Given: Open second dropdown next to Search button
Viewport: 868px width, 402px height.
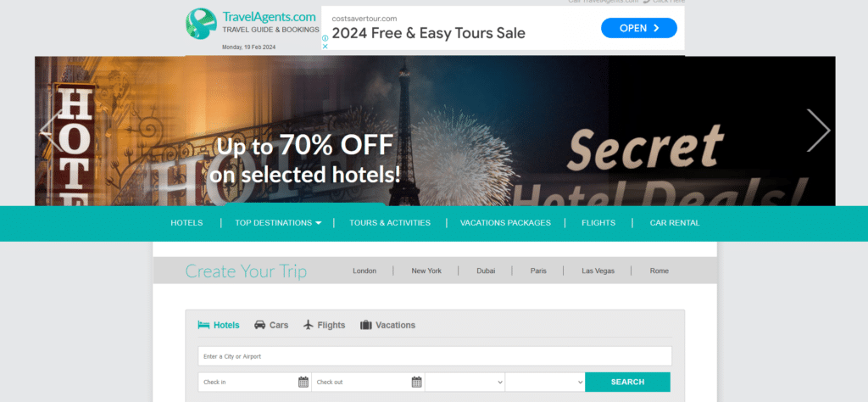Looking at the screenshot, I should coord(545,382).
